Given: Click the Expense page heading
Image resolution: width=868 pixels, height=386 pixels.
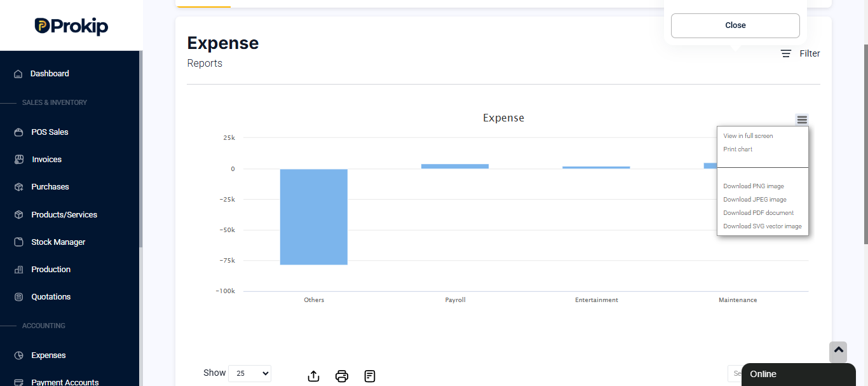Looking at the screenshot, I should coord(223,43).
